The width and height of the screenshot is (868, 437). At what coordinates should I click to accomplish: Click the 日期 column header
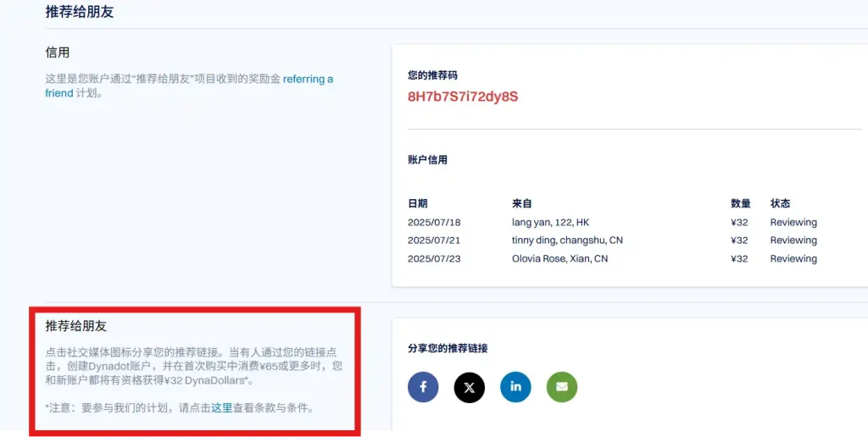click(417, 203)
